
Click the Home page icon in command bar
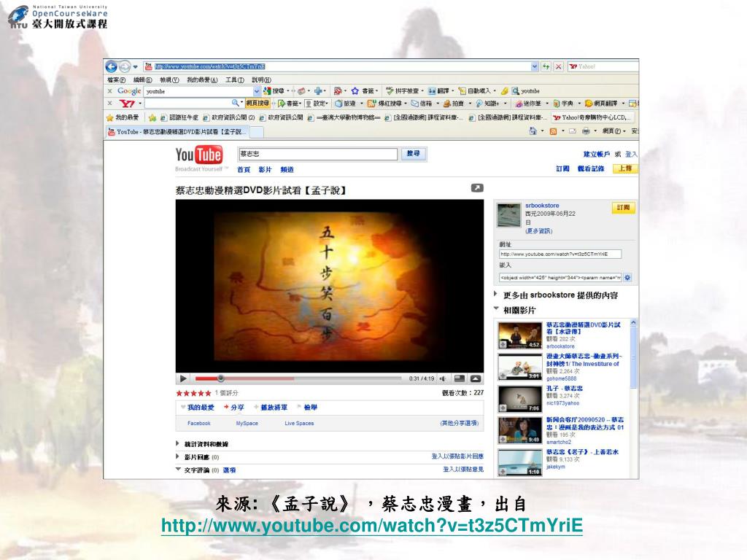click(533, 131)
